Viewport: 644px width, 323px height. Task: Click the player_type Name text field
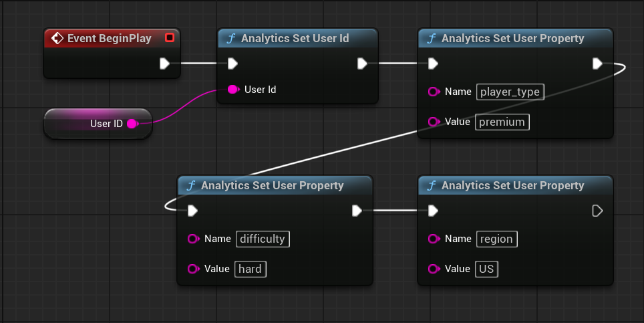coord(510,92)
